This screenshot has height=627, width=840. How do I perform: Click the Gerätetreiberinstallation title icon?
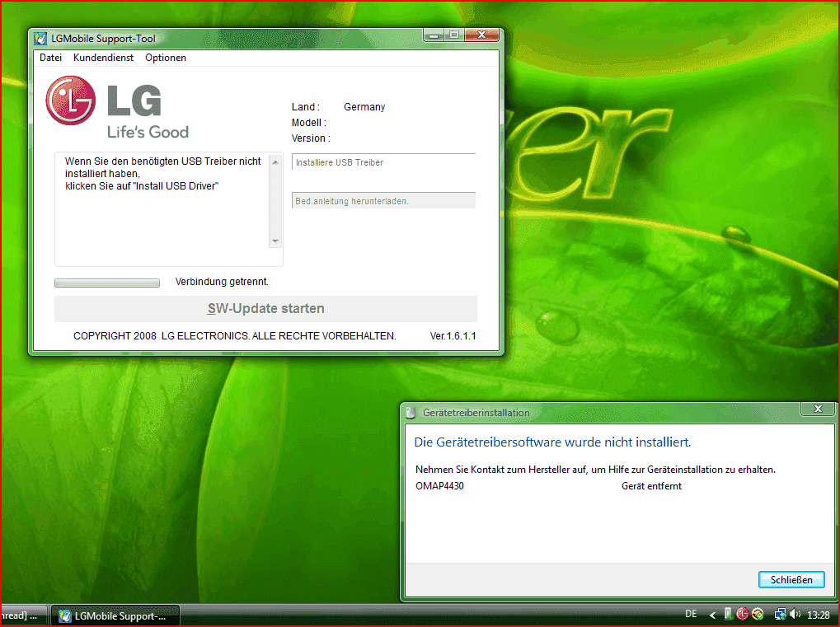click(x=411, y=413)
